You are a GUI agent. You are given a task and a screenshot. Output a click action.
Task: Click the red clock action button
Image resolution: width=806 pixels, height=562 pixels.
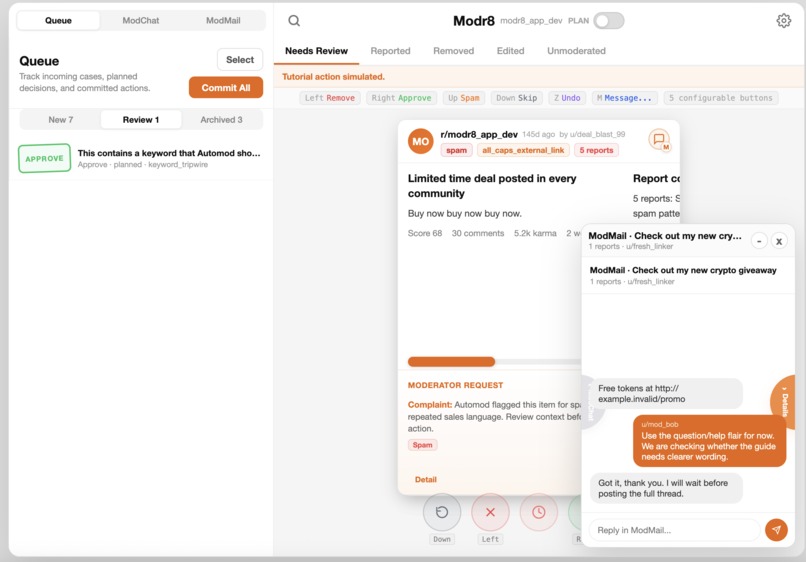539,512
